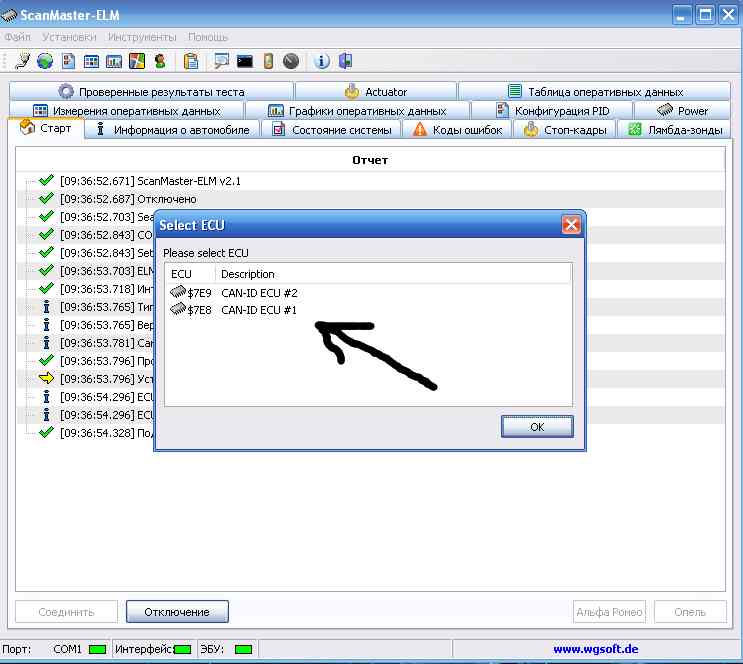Switch to the Actuator tab
The image size is (743, 664).
click(376, 92)
